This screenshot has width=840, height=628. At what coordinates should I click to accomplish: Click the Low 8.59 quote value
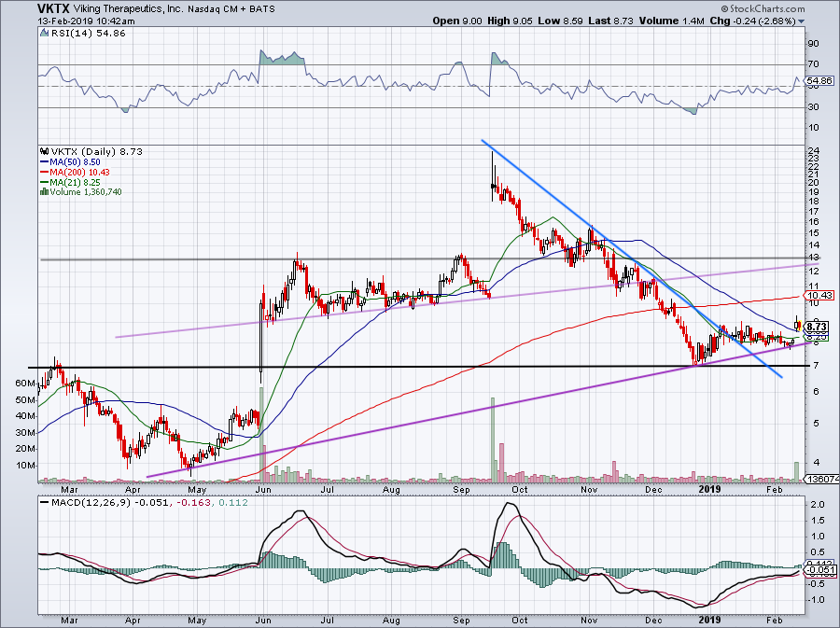click(x=560, y=21)
